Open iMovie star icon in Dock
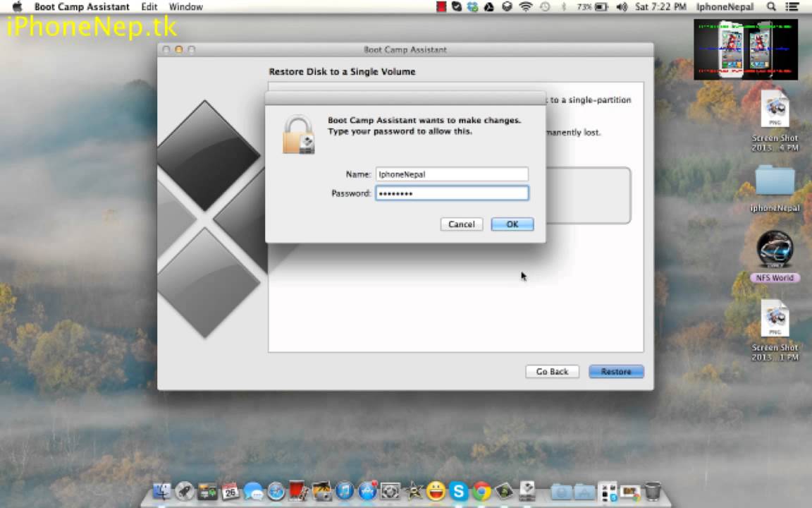812x508 pixels. pyautogui.click(x=413, y=491)
